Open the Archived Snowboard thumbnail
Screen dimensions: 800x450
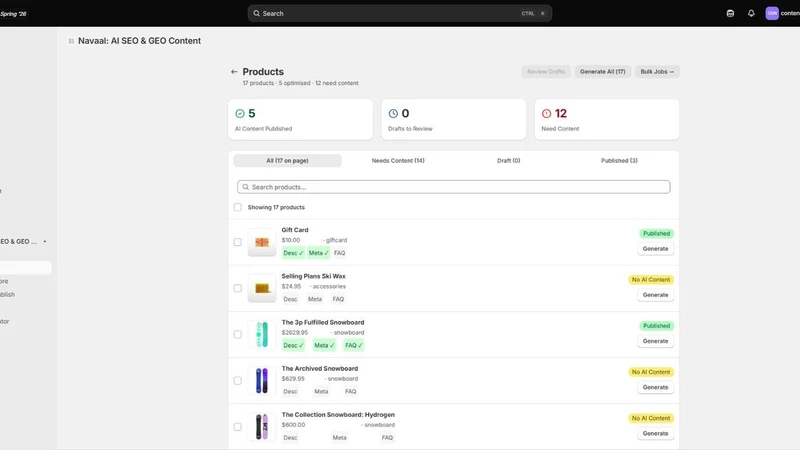tap(262, 381)
